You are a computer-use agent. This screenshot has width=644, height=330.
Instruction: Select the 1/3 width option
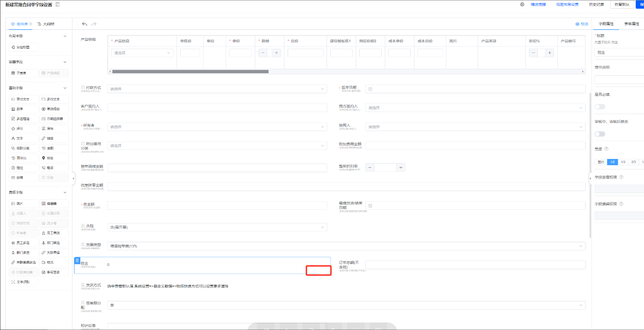click(623, 162)
